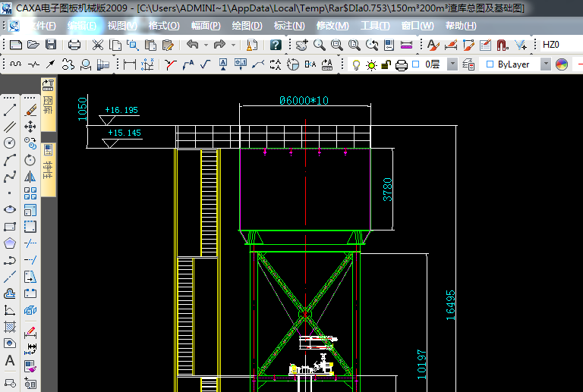
Task: Toggle the layer print printer icon
Action: coord(401,65)
